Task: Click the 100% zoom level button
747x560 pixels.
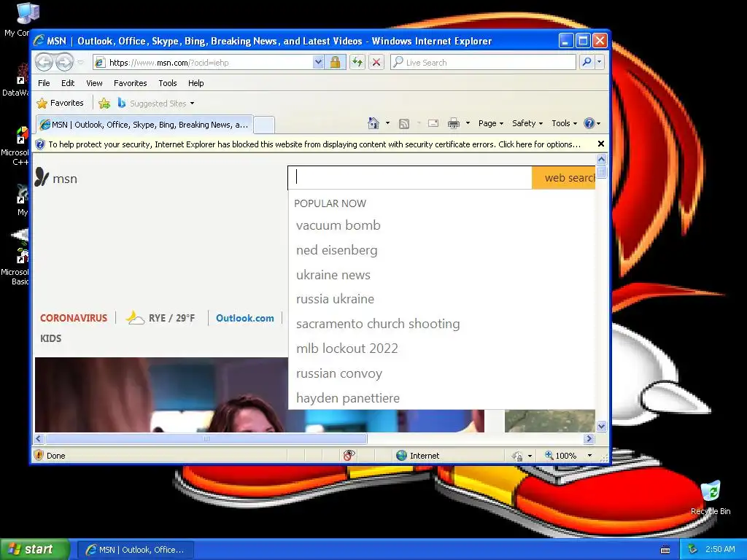Action: click(561, 456)
